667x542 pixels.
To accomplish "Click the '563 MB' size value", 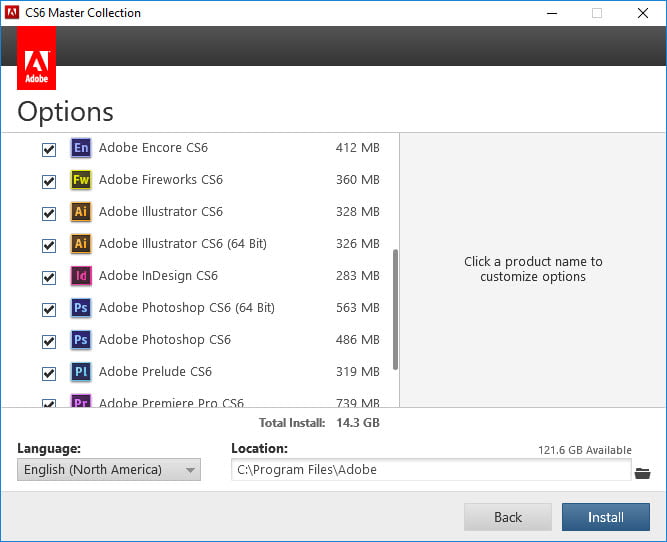I will (358, 308).
